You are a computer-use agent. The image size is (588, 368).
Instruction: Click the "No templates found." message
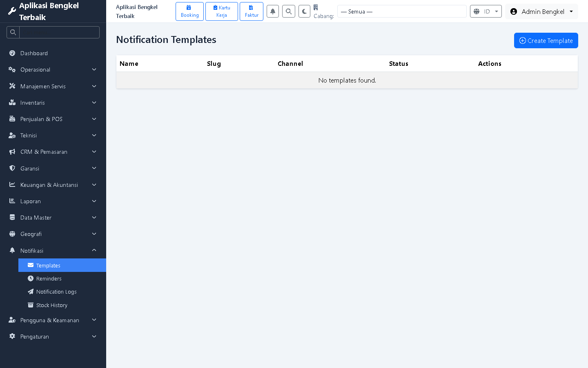coord(347,80)
